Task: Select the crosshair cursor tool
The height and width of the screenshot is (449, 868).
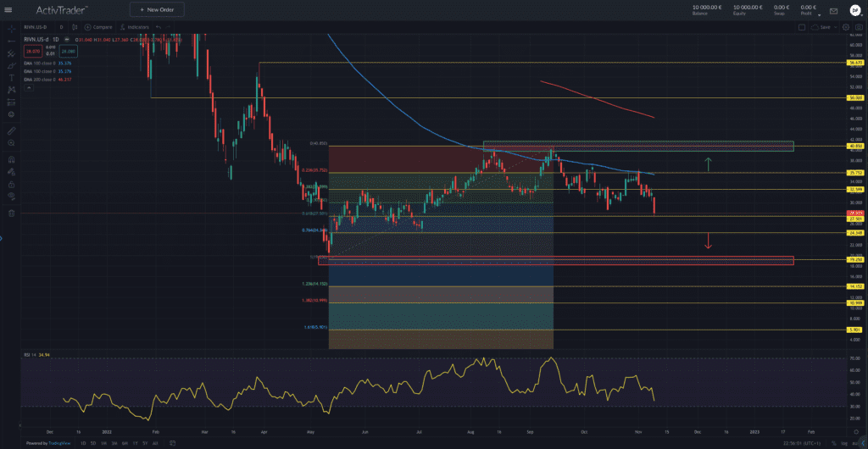Action: pos(11,28)
